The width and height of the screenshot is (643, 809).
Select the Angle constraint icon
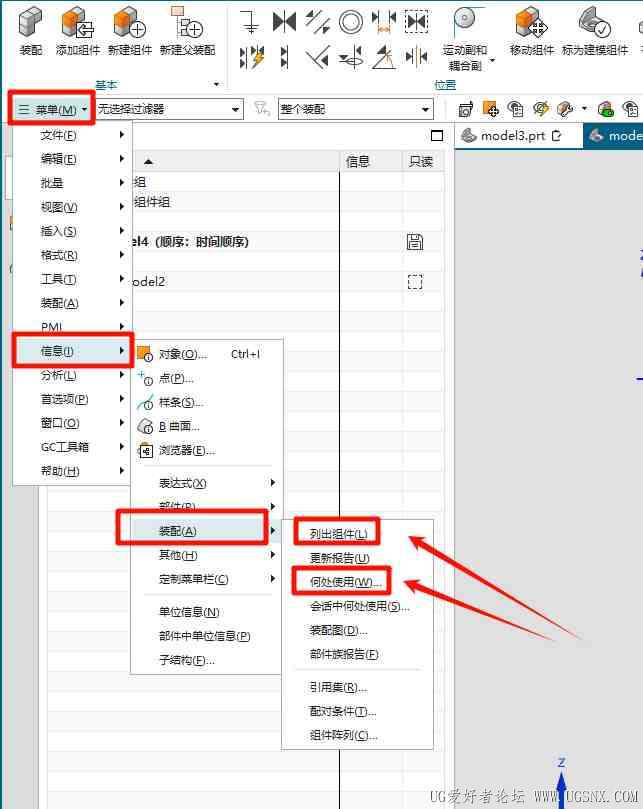point(383,57)
